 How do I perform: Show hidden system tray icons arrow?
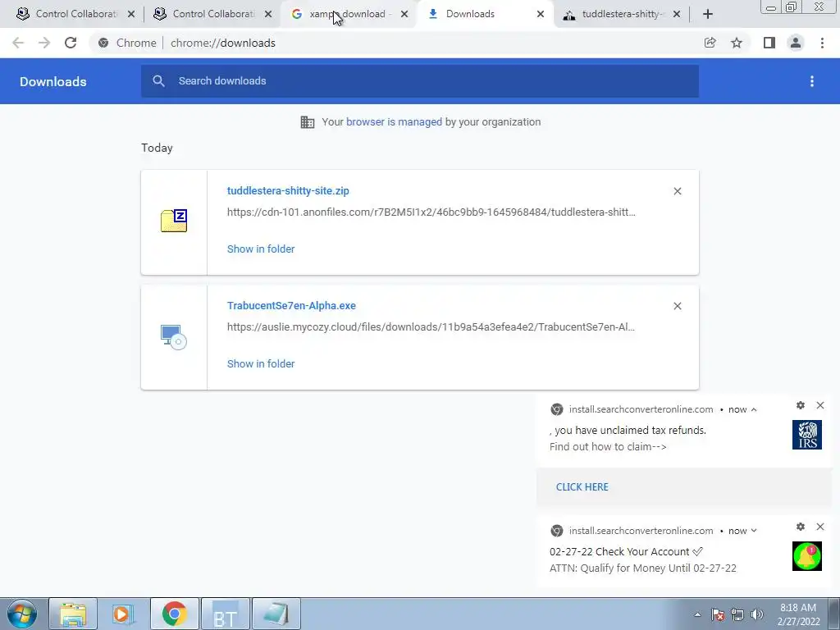tap(697, 615)
